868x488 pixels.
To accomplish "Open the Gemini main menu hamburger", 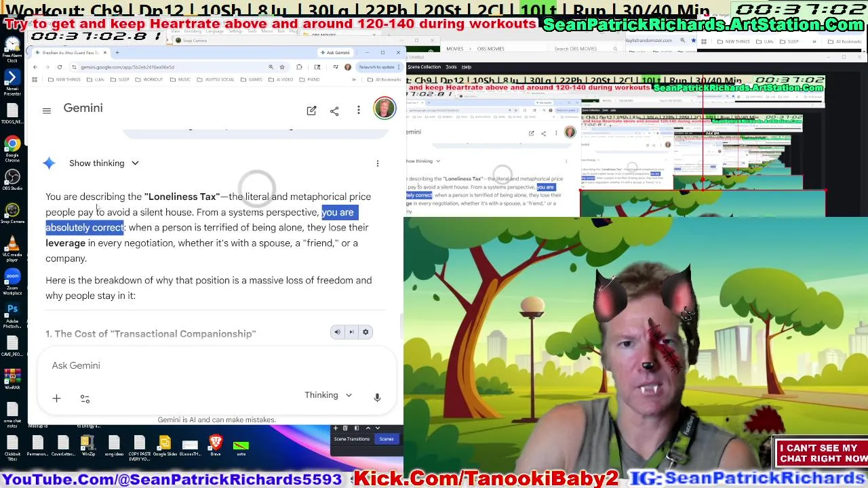I will 47,110.
